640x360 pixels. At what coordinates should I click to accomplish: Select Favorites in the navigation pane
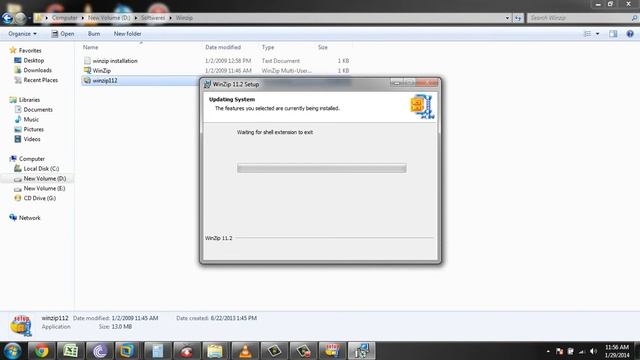click(30, 51)
